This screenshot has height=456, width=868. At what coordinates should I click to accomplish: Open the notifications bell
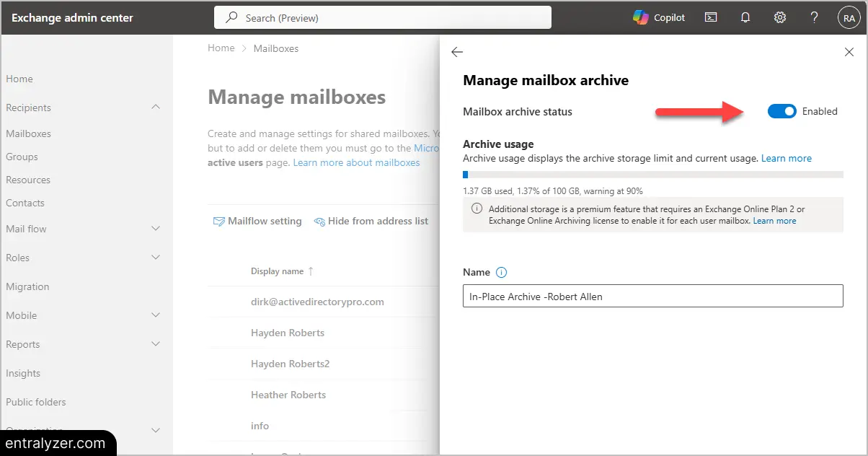point(746,17)
